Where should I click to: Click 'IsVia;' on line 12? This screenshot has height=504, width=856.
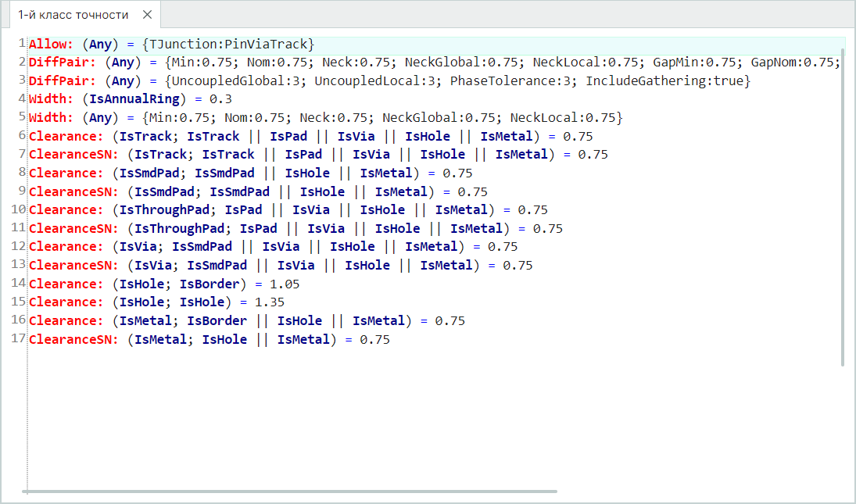coord(142,247)
